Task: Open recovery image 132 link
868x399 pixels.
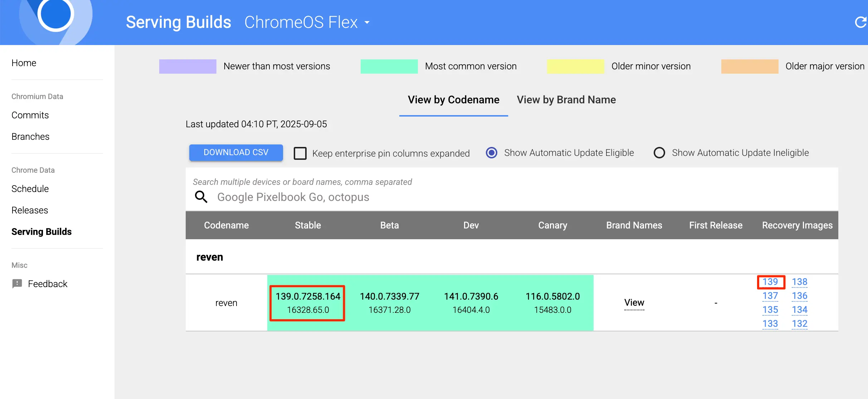Action: pos(799,324)
